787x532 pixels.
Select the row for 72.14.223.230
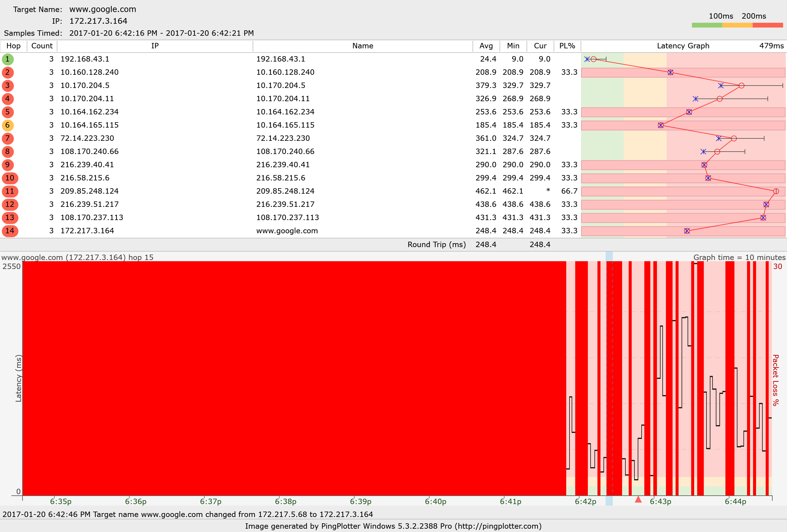pos(87,138)
